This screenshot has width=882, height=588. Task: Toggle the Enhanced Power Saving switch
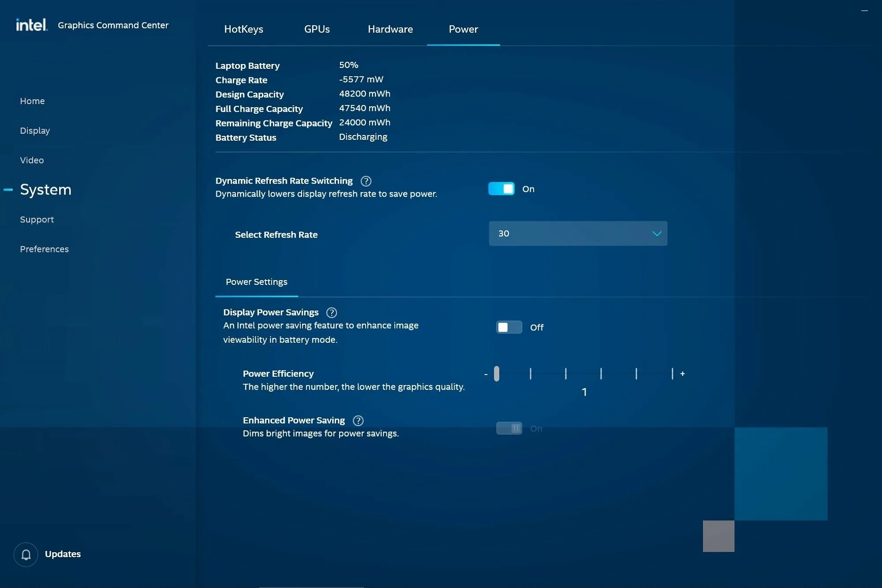point(509,428)
